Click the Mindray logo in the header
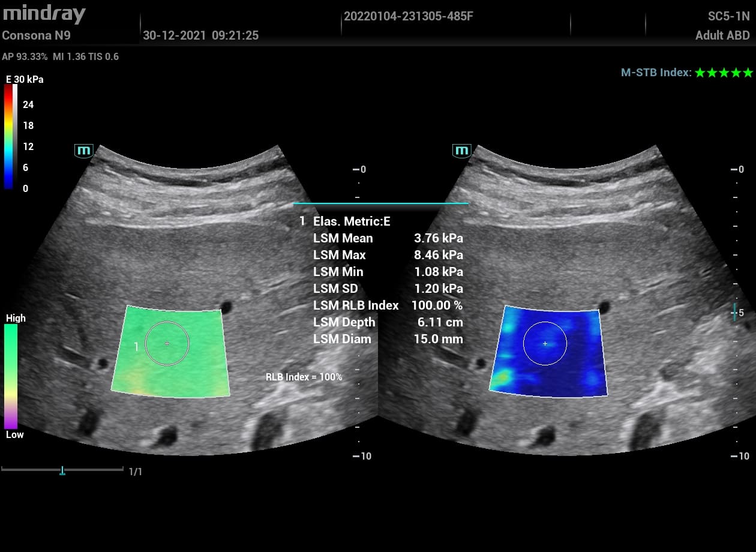 coord(44,14)
